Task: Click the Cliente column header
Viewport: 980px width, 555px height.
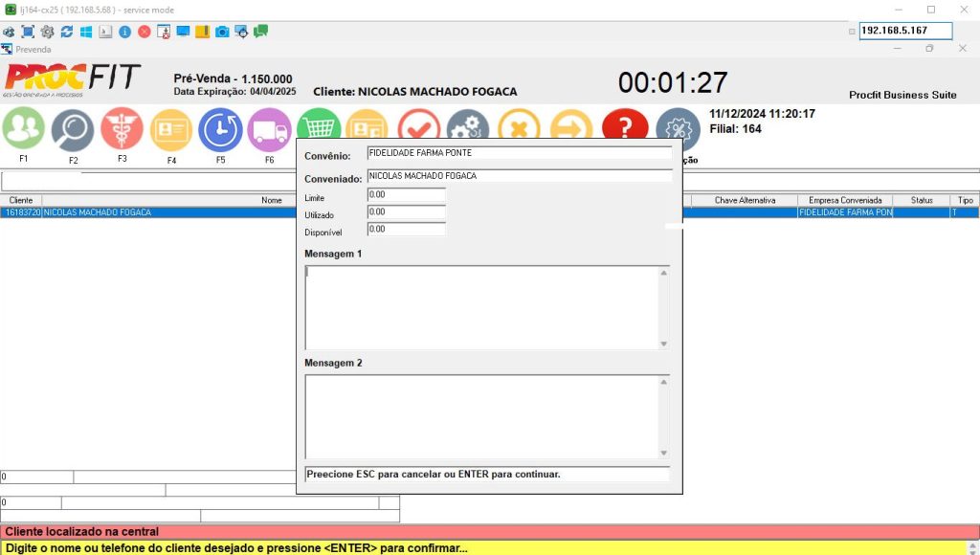Action: click(21, 200)
